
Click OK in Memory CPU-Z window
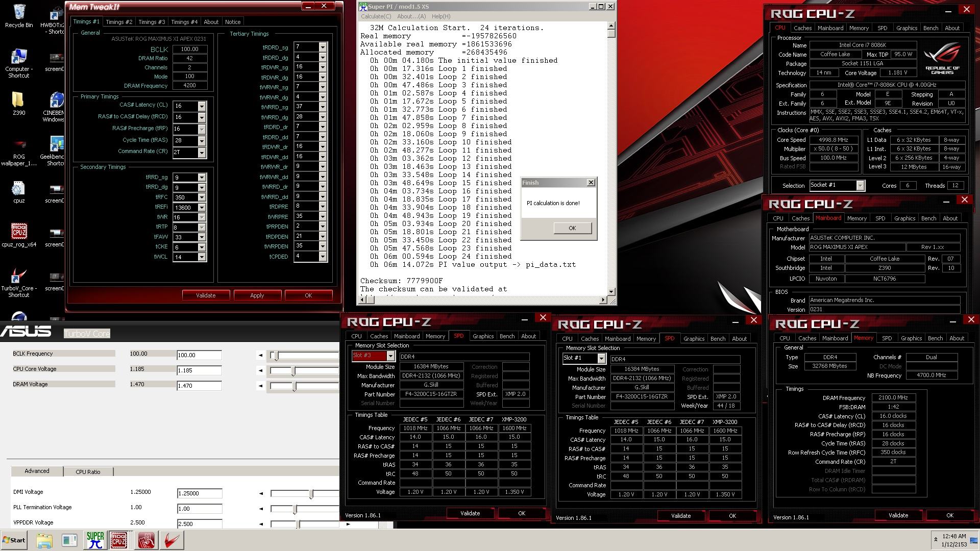[949, 515]
